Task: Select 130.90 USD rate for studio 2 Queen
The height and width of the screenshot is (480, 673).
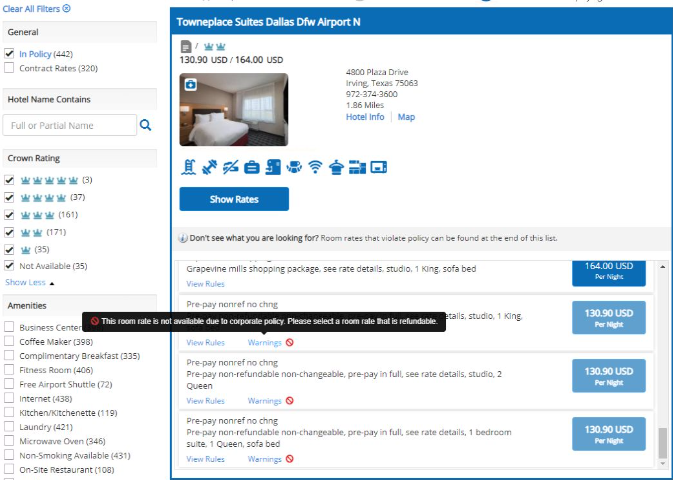Action: click(x=609, y=376)
